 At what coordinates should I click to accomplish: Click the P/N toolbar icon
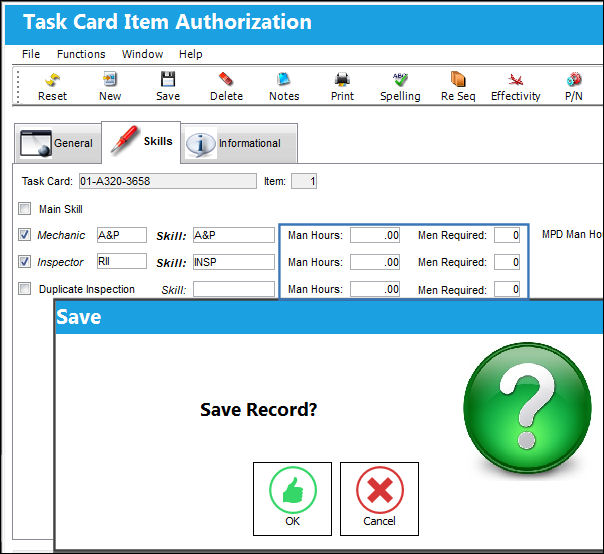coord(574,87)
